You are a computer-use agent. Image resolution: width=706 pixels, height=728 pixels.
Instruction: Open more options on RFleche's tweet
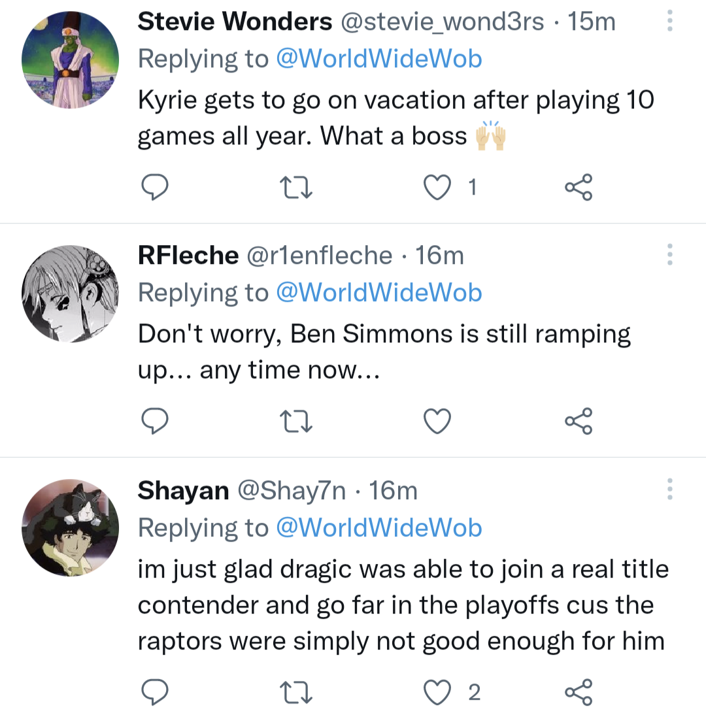click(x=669, y=254)
